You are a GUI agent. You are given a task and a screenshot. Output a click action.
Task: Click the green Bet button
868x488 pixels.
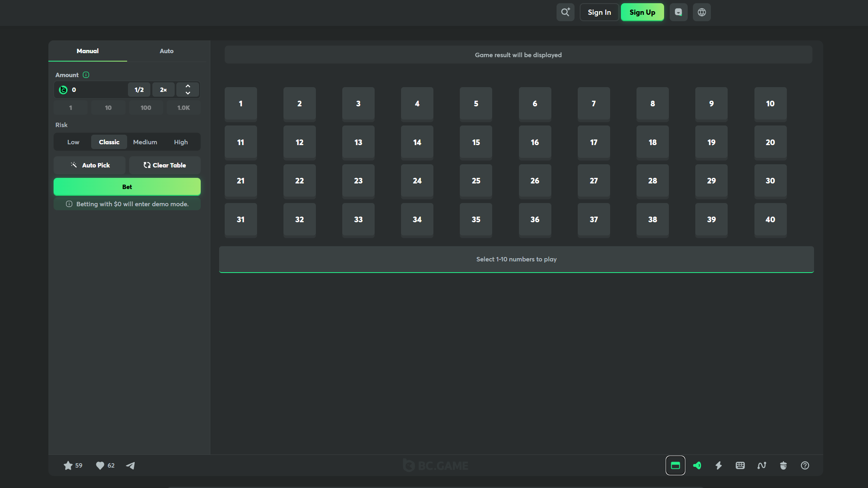(x=127, y=187)
